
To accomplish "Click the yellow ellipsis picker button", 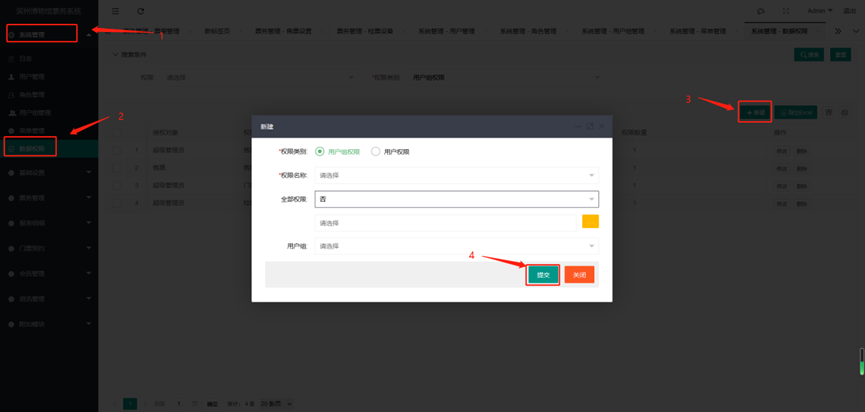I will 590,222.
